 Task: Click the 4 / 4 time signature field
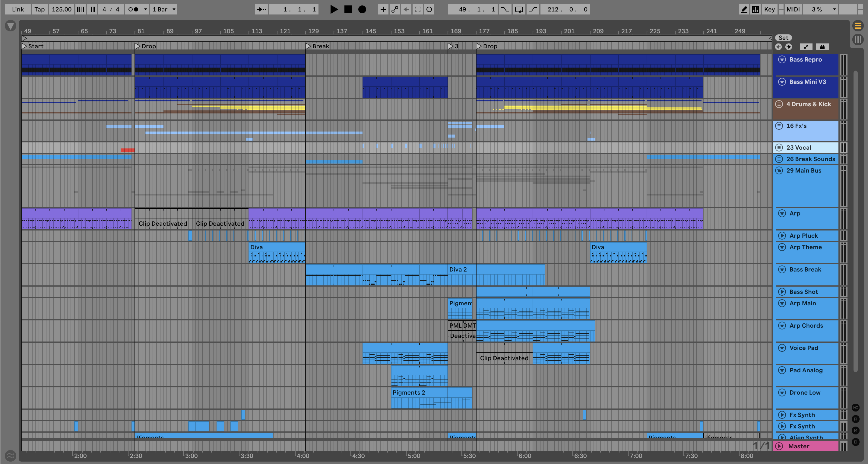pyautogui.click(x=111, y=9)
